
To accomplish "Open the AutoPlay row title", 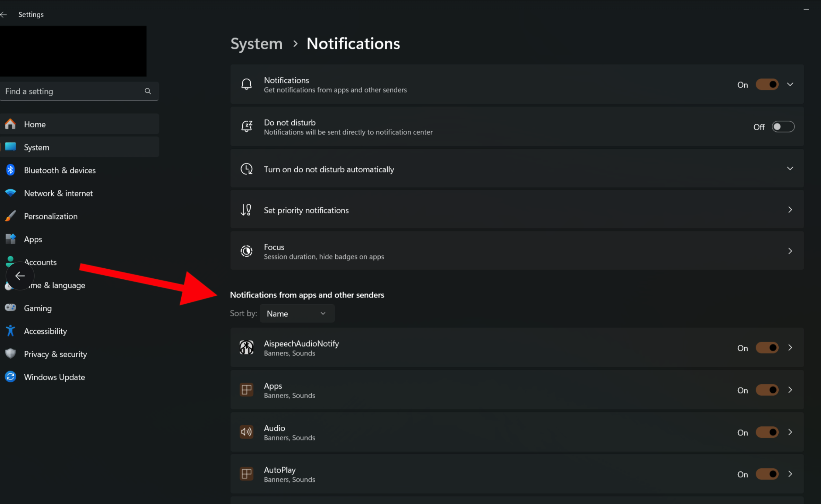I will click(x=280, y=470).
